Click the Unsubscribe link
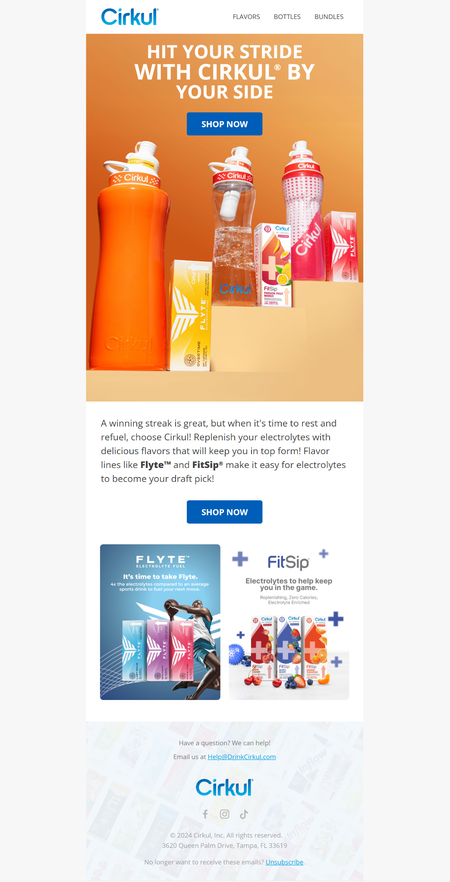The width and height of the screenshot is (450, 882). click(x=285, y=862)
